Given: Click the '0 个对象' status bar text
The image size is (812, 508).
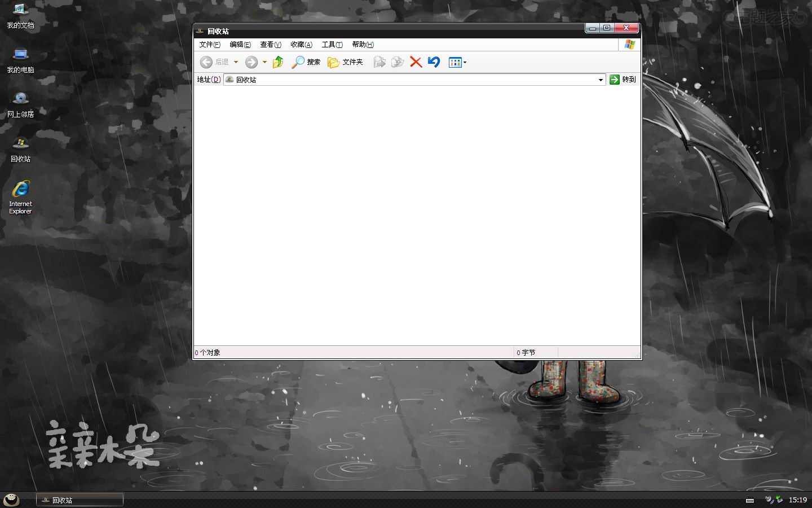Looking at the screenshot, I should (208, 353).
